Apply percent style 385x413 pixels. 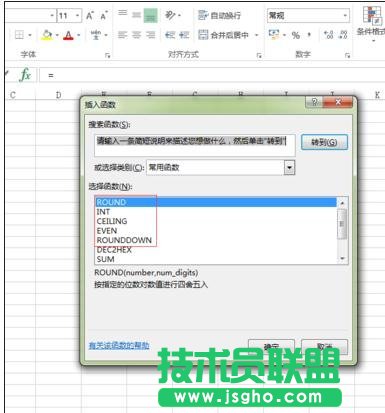[x=296, y=35]
